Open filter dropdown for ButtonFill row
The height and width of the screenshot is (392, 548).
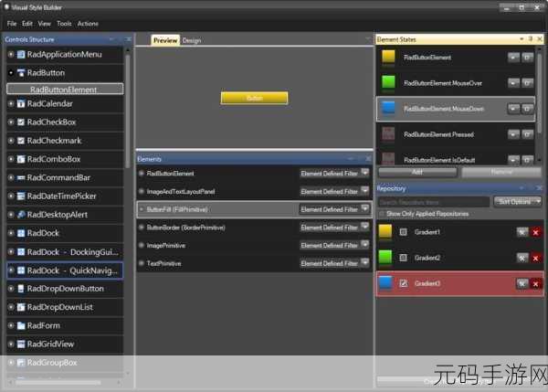pyautogui.click(x=364, y=208)
